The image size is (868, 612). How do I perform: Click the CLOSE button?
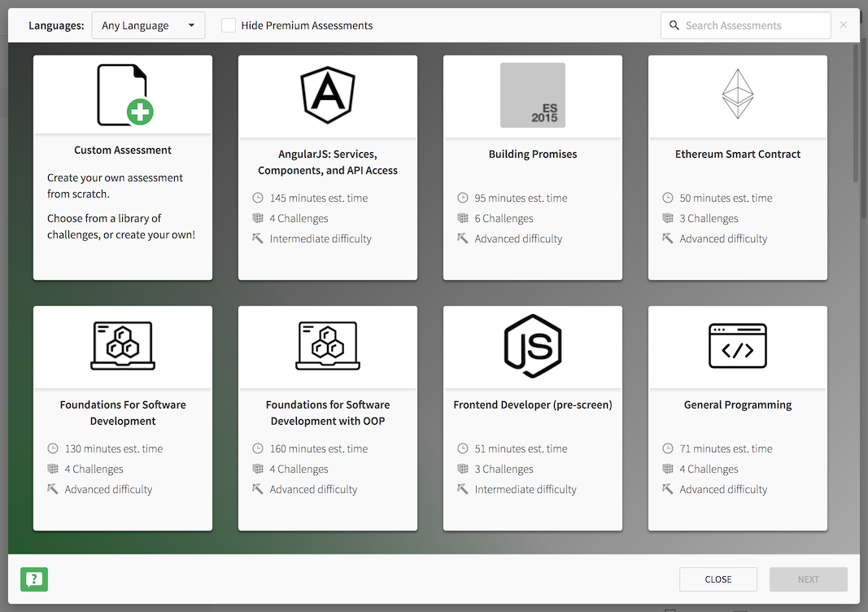(x=718, y=579)
